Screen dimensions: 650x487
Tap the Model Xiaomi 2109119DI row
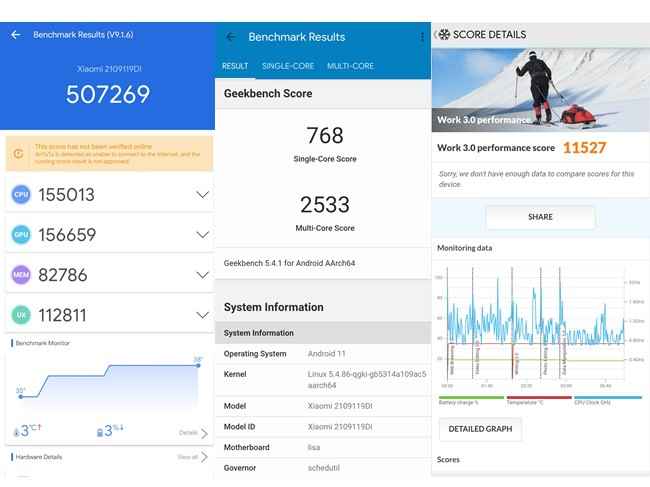pyautogui.click(x=323, y=406)
